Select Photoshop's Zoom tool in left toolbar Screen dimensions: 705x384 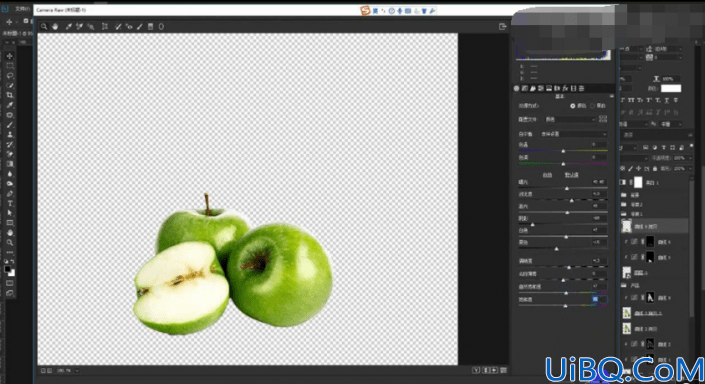point(9,243)
